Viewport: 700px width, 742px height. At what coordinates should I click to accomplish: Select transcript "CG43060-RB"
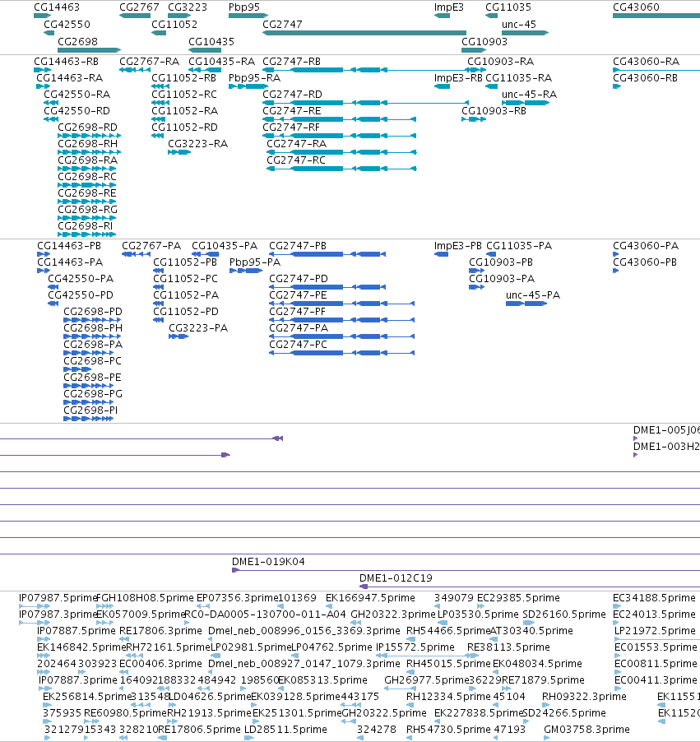tap(645, 77)
